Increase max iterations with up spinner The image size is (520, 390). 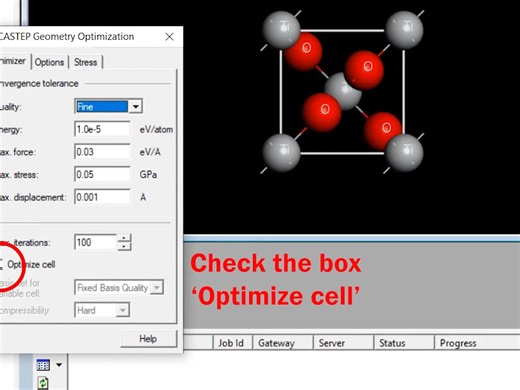[125, 238]
